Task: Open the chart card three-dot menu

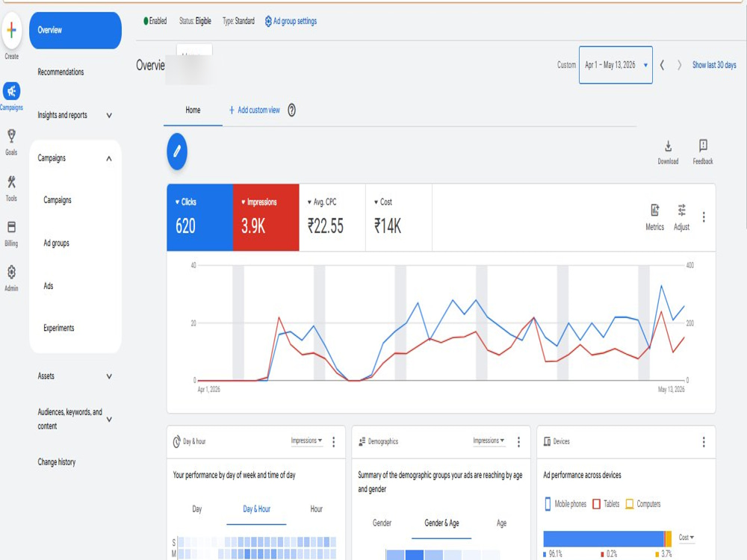Action: pos(704,217)
